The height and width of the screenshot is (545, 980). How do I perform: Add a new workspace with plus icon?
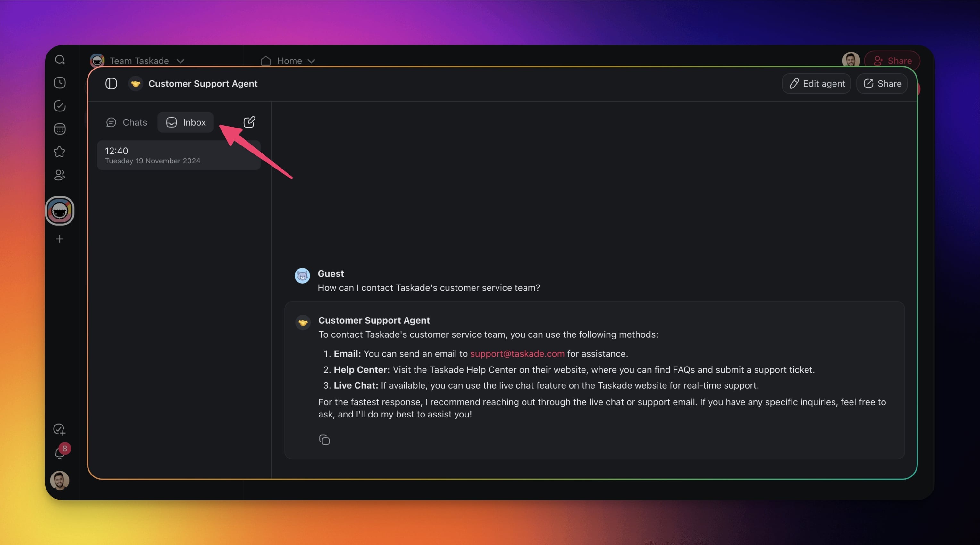pos(60,239)
